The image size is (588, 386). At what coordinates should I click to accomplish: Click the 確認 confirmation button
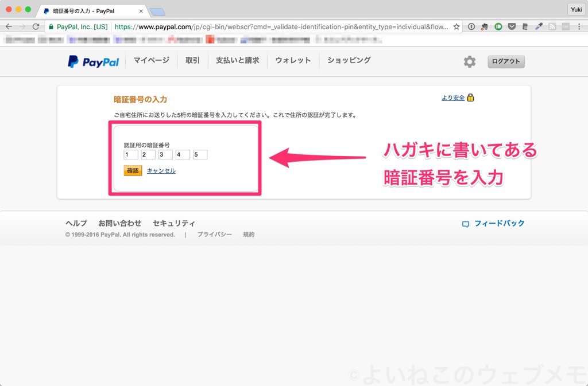pos(132,170)
